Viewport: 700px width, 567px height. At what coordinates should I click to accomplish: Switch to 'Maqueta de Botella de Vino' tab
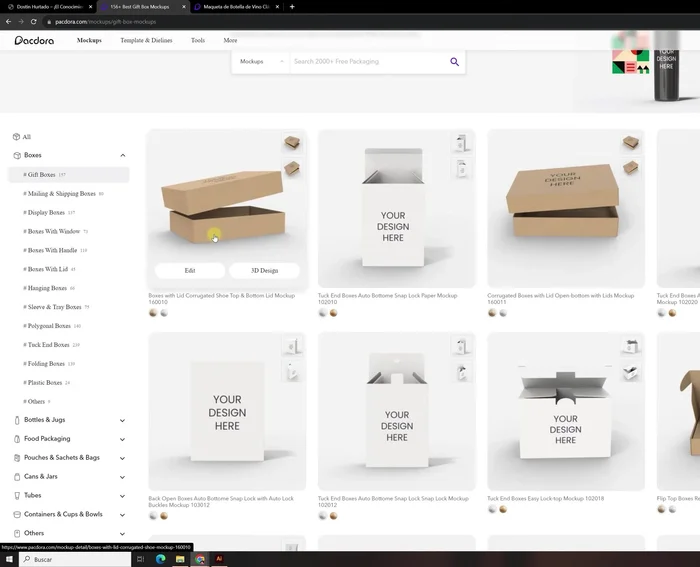[236, 7]
